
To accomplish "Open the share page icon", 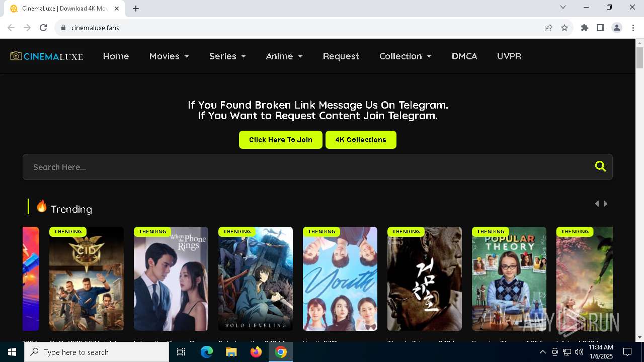I will (x=548, y=28).
